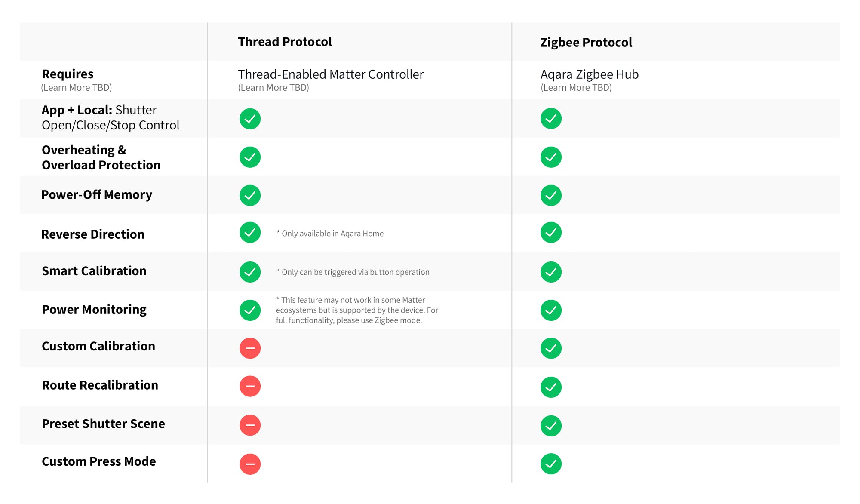Click Thread checkmark for Power-Off Memory
Screen dimensions: 860x504
pos(250,195)
